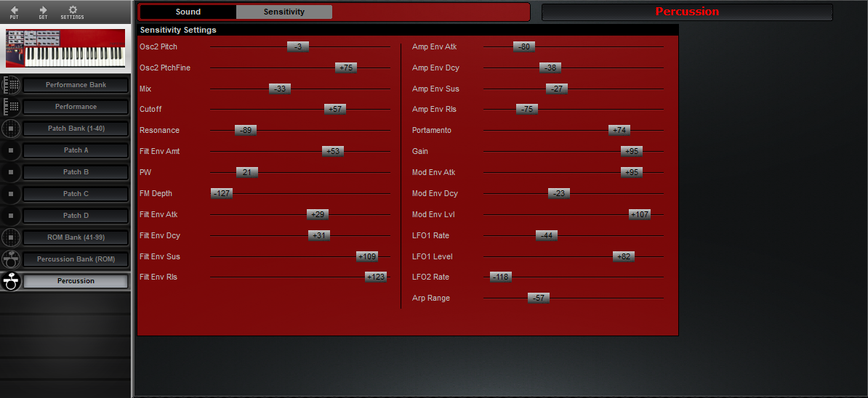Click the white Percussion drum icon
The image size is (868, 398).
point(11,281)
